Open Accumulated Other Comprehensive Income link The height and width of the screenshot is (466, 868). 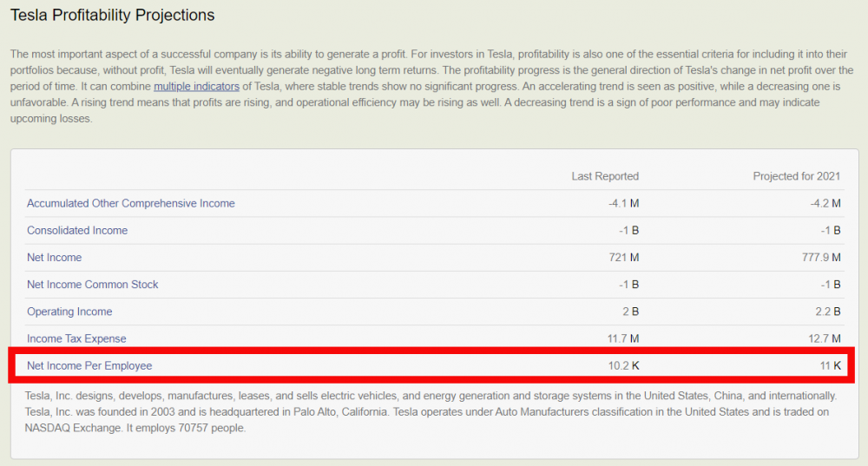pos(130,203)
